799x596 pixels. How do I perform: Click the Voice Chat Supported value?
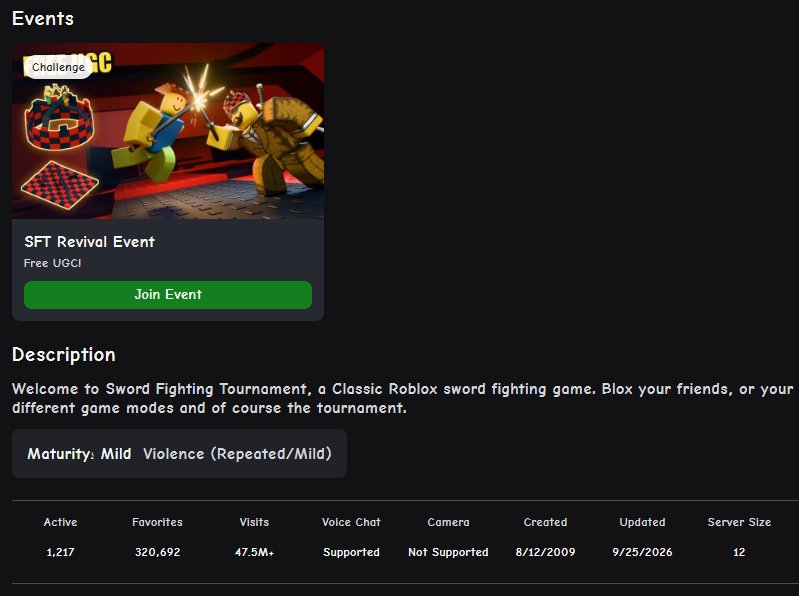pos(351,552)
